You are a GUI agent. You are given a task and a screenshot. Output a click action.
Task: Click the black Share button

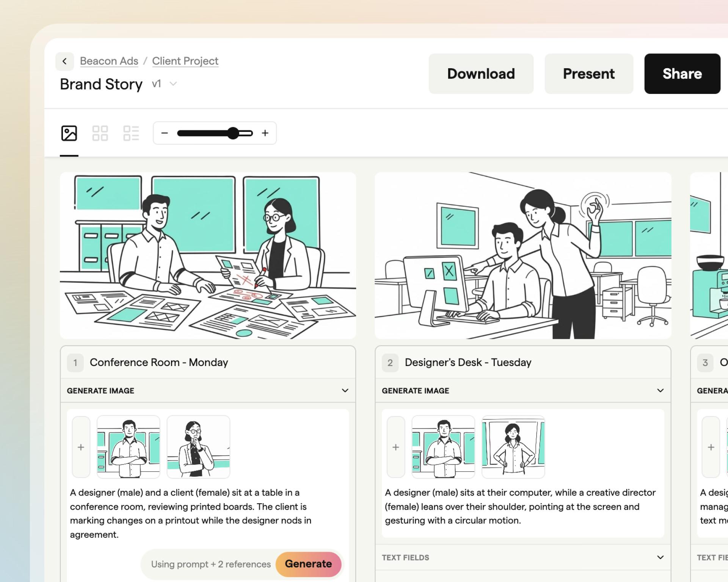(x=682, y=74)
